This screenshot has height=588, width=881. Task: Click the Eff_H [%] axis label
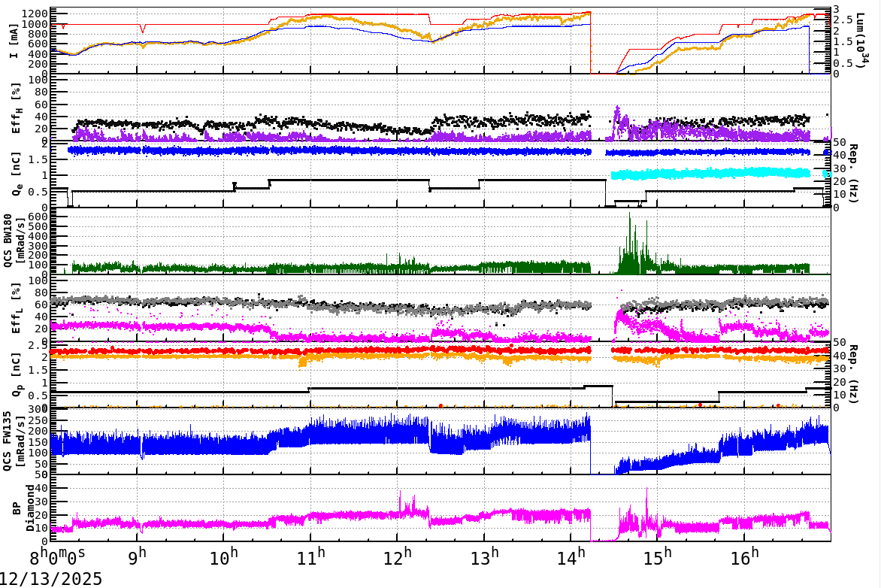point(17,108)
